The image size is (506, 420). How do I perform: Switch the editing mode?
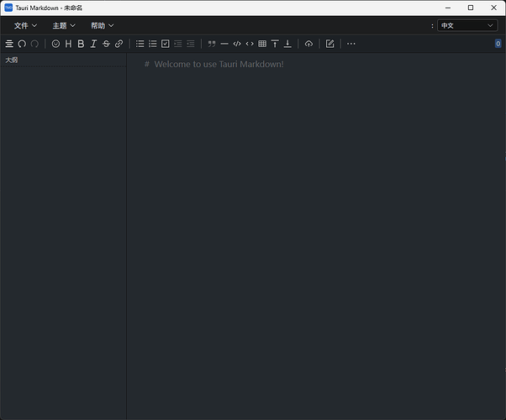329,44
